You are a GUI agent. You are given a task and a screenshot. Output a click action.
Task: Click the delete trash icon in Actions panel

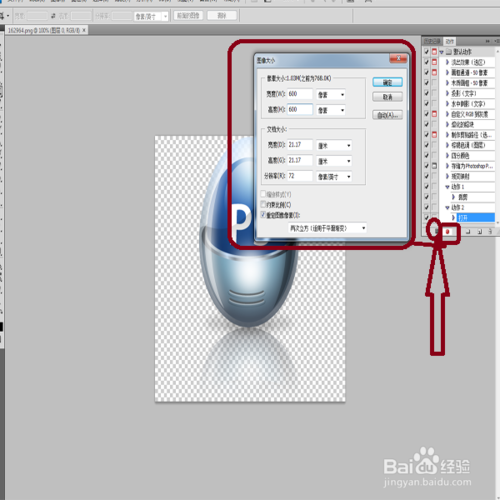(x=490, y=231)
